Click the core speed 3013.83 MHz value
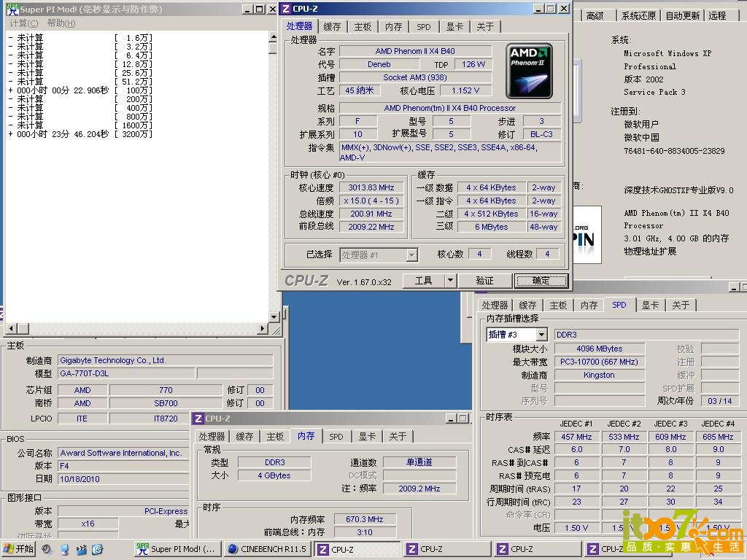 (371, 187)
